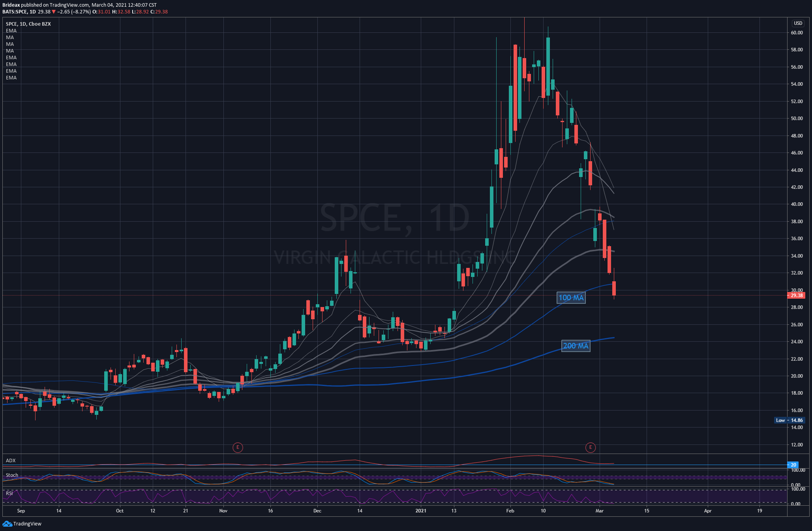Click the TradingView cloud logo
Viewport: 812px width, 531px height.
click(x=7, y=523)
